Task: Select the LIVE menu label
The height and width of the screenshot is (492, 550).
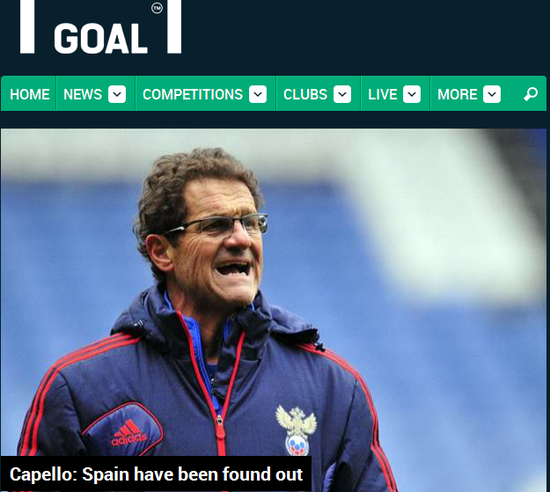Action: 383,94
